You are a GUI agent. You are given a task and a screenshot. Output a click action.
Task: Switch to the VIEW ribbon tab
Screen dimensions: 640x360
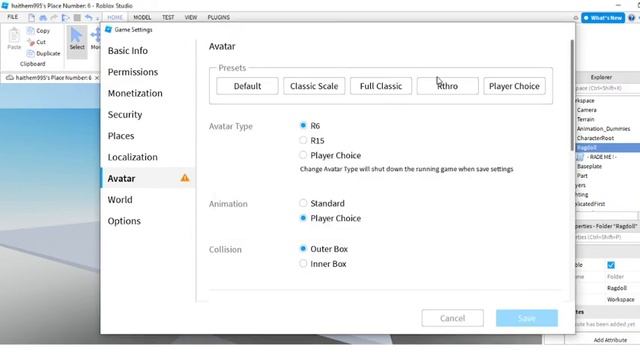click(191, 18)
